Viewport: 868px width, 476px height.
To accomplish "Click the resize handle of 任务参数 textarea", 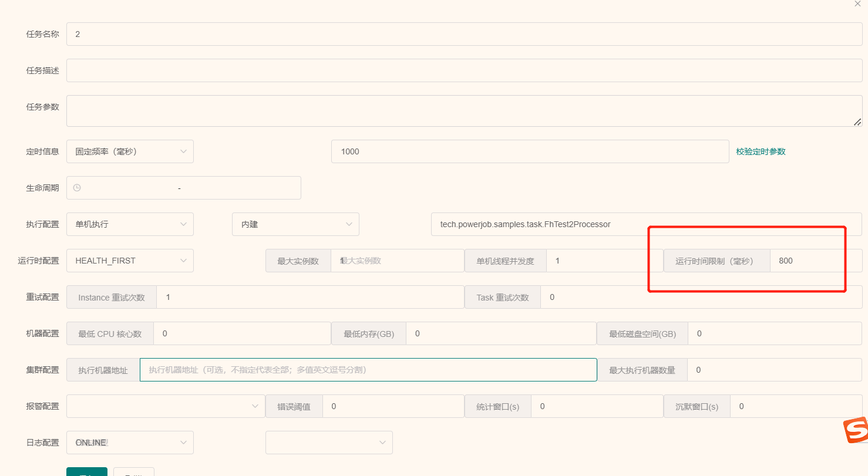I will 857,122.
